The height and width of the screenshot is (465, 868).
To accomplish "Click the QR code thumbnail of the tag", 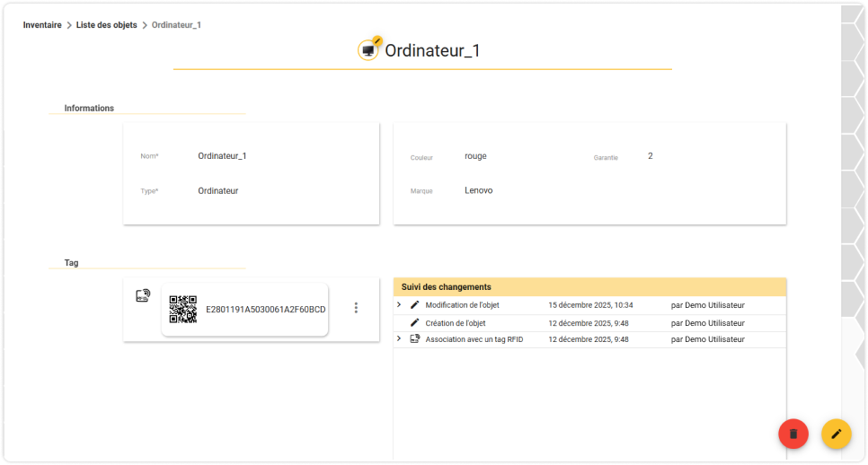I will [x=182, y=309].
